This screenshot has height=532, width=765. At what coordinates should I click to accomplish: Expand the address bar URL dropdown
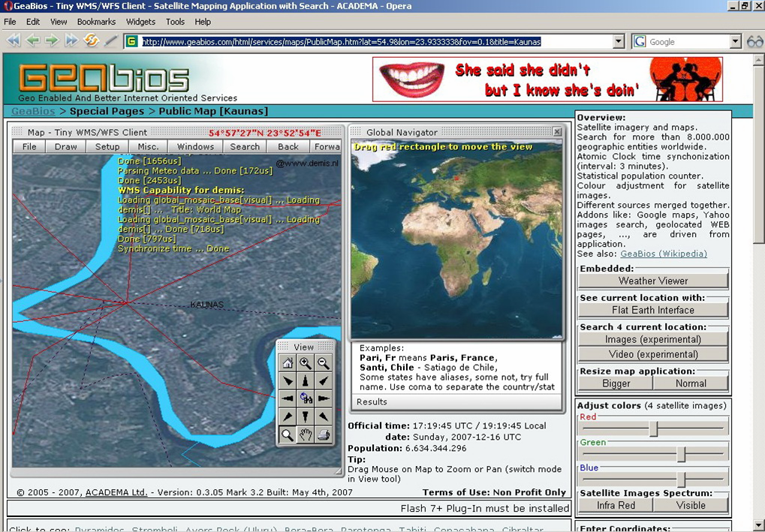pos(619,42)
